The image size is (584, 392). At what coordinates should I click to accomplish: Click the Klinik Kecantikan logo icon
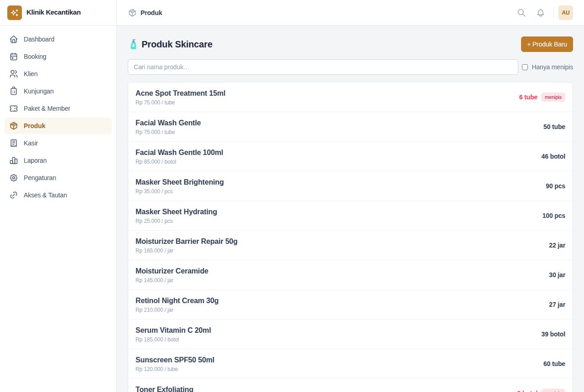pyautogui.click(x=15, y=13)
